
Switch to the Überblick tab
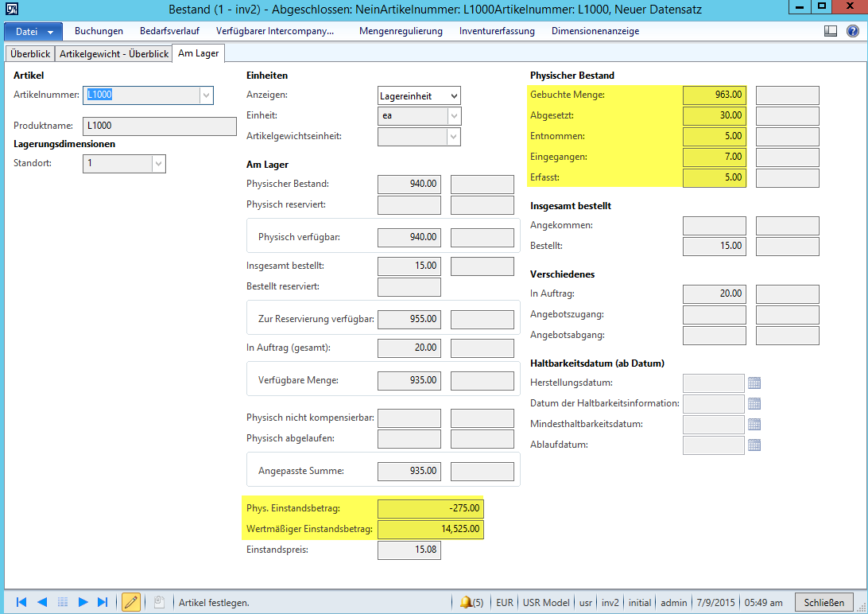pos(31,54)
